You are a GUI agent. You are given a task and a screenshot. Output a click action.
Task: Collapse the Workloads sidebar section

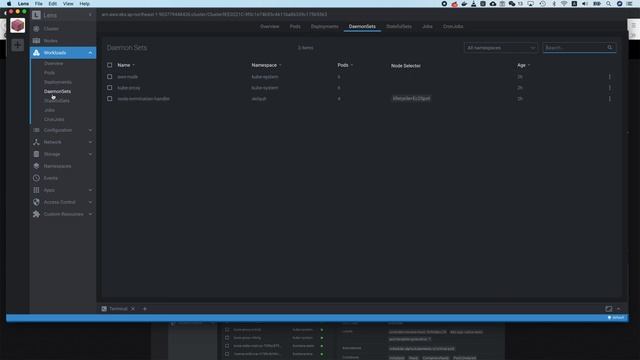click(x=90, y=53)
